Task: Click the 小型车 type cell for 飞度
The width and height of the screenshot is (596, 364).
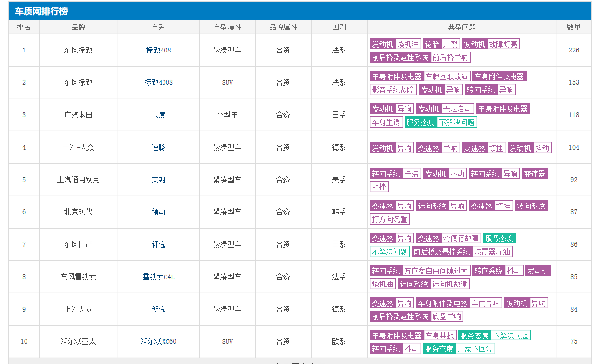Action: tap(227, 115)
